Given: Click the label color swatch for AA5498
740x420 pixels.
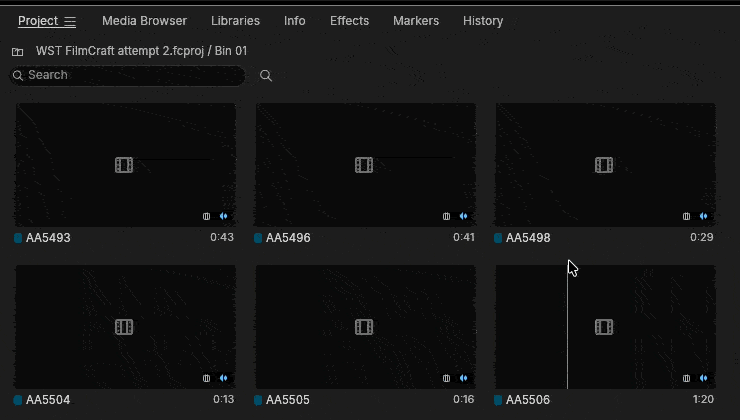Looking at the screenshot, I should pos(498,238).
